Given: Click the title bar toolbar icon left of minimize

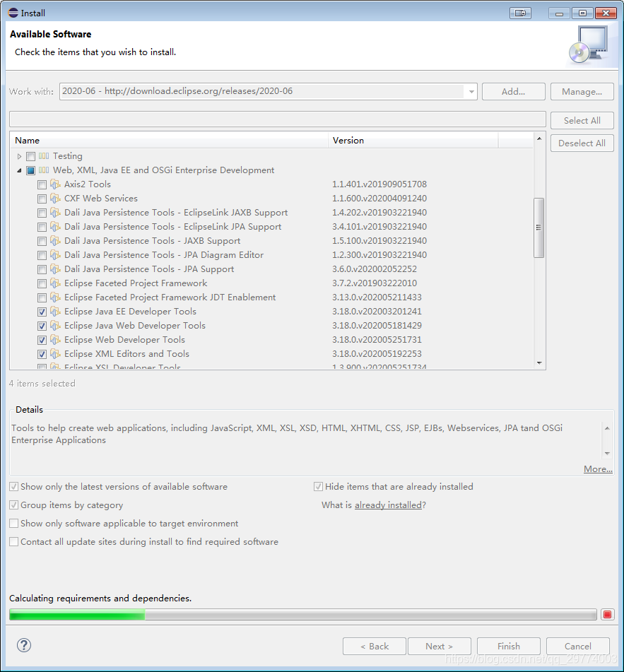Looking at the screenshot, I should [x=520, y=13].
